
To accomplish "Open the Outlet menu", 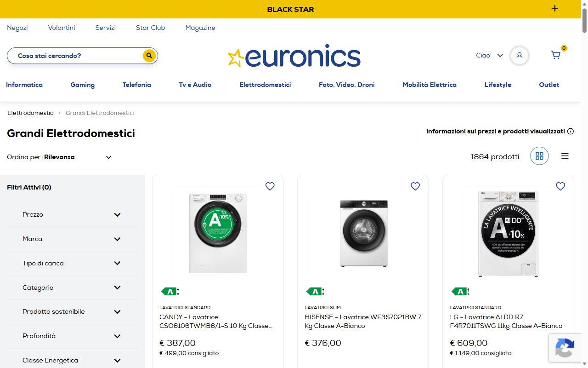I will point(549,85).
